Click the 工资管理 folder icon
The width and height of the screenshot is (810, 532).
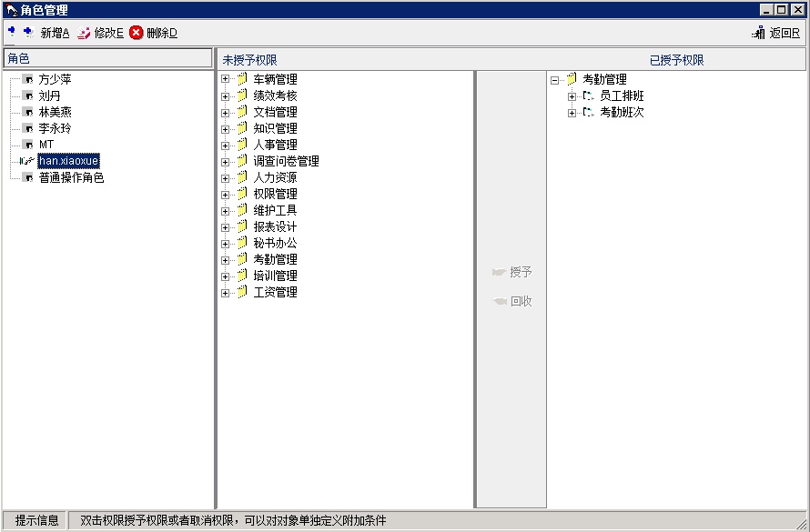pos(241,292)
